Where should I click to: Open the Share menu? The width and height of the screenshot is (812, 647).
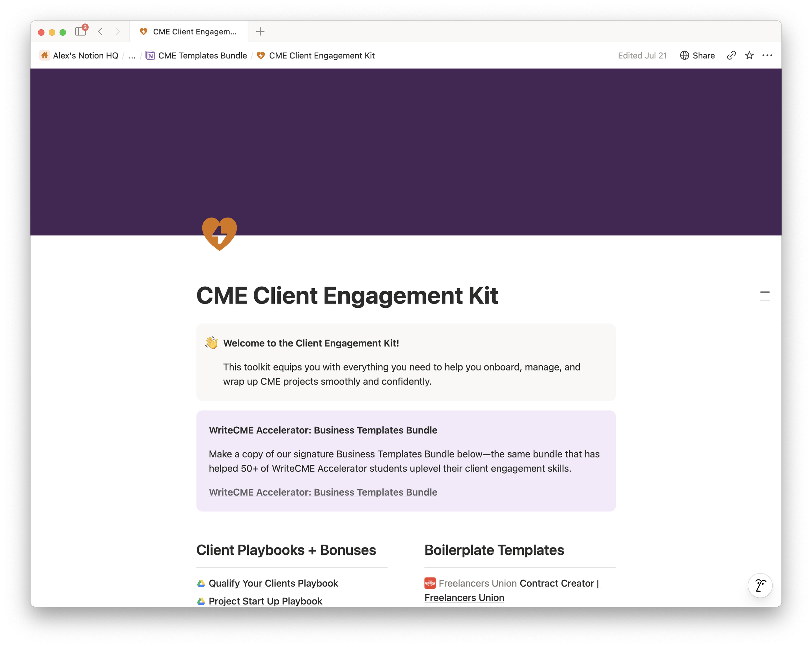click(x=697, y=56)
